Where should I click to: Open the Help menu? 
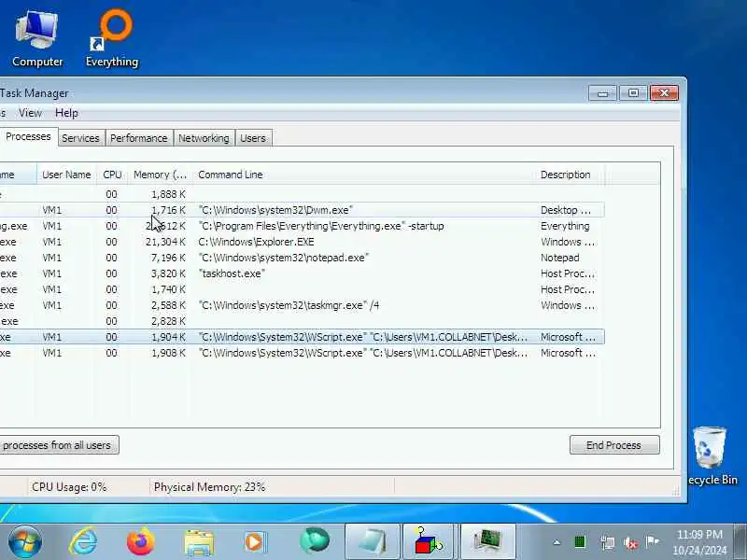[66, 113]
